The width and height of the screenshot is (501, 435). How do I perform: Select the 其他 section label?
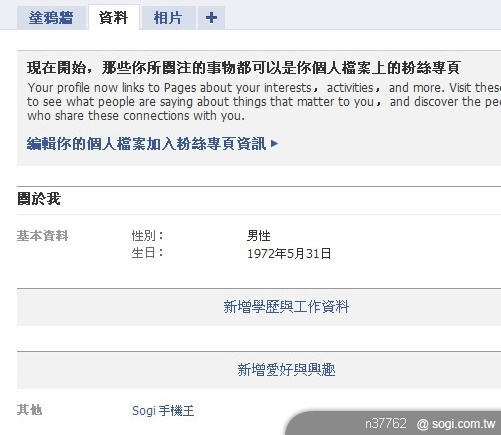point(30,410)
